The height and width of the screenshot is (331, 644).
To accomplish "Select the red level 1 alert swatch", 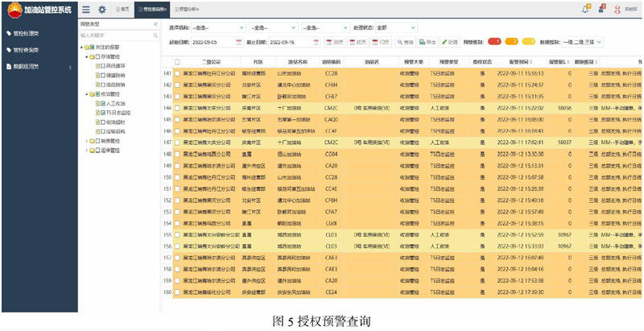I will click(x=495, y=41).
